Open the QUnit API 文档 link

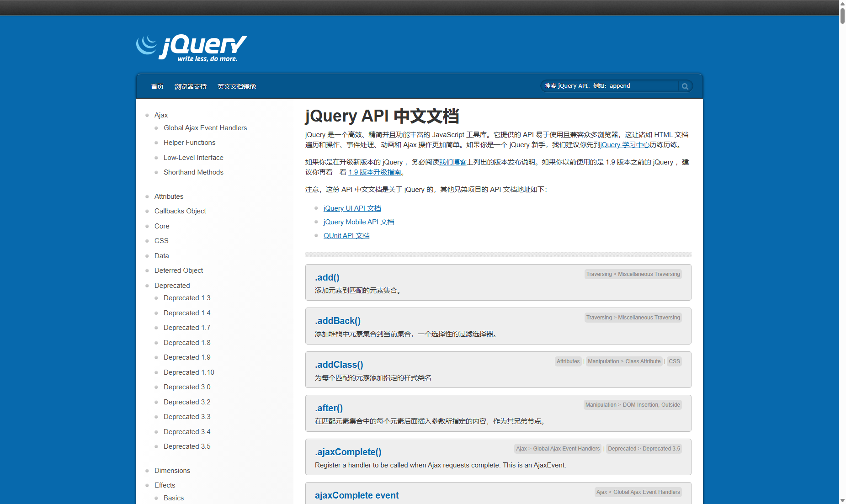coord(346,236)
